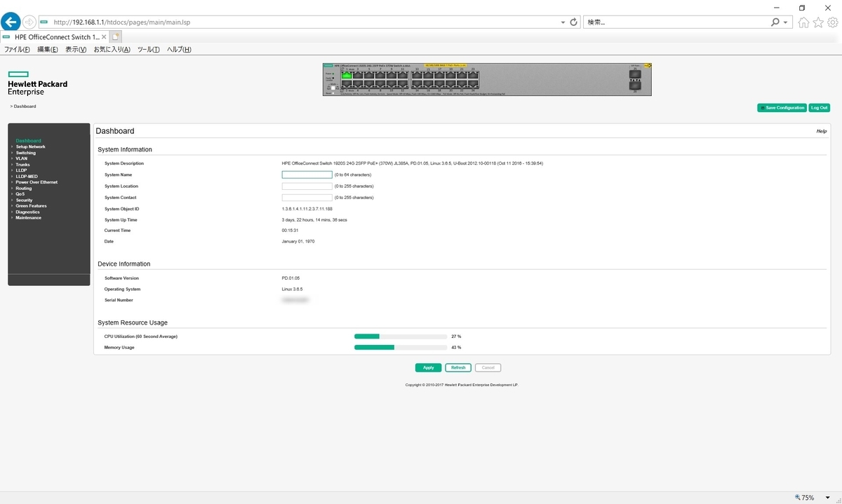
Task: Click SFP port 25 on the switch image
Action: pyautogui.click(x=635, y=74)
